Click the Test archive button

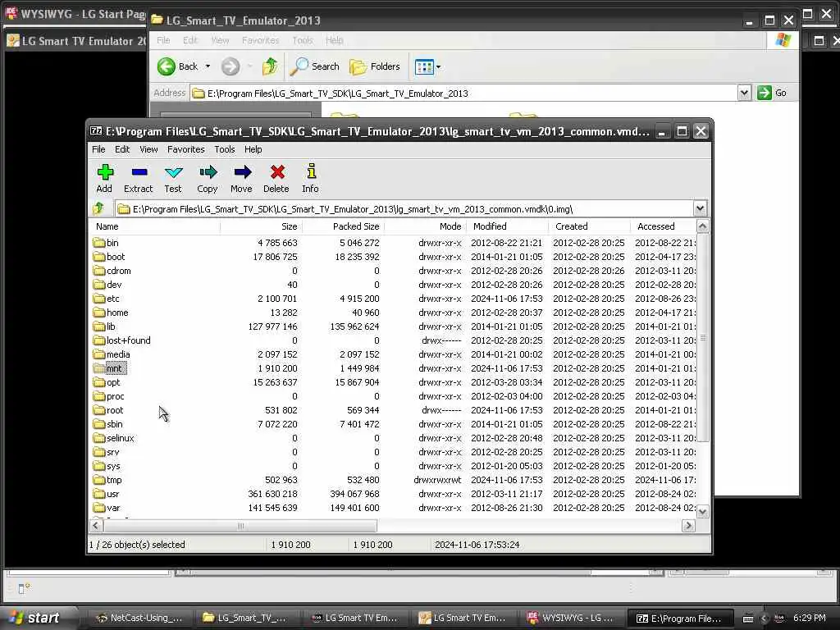point(173,178)
